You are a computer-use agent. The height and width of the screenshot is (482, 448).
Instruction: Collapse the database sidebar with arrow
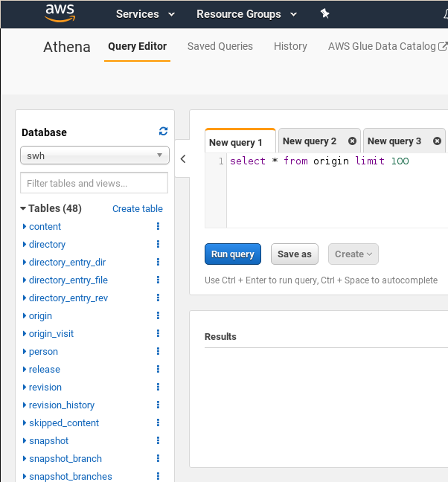[x=183, y=159]
